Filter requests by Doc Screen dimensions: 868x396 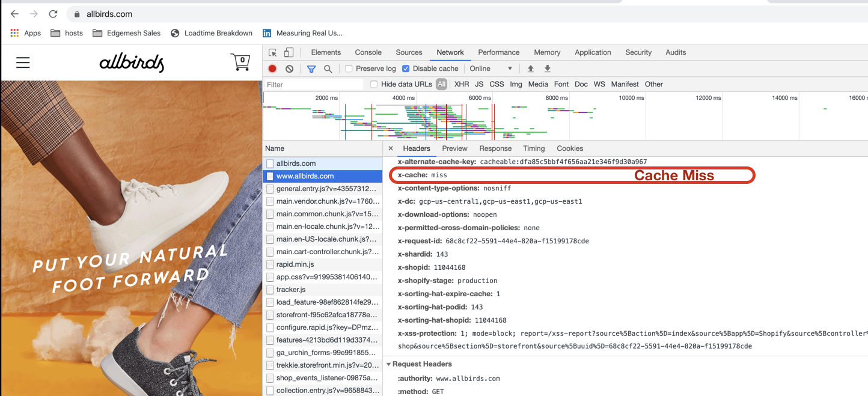click(x=581, y=84)
